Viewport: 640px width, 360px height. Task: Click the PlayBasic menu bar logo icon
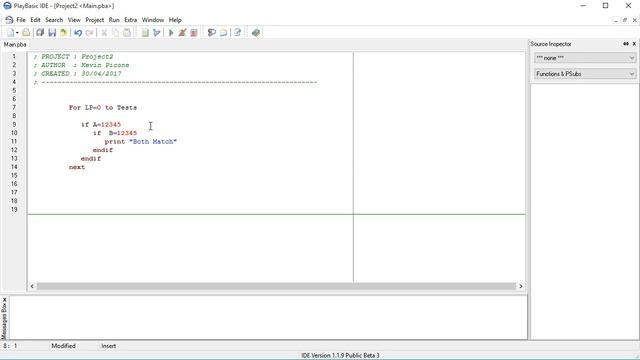(9, 20)
